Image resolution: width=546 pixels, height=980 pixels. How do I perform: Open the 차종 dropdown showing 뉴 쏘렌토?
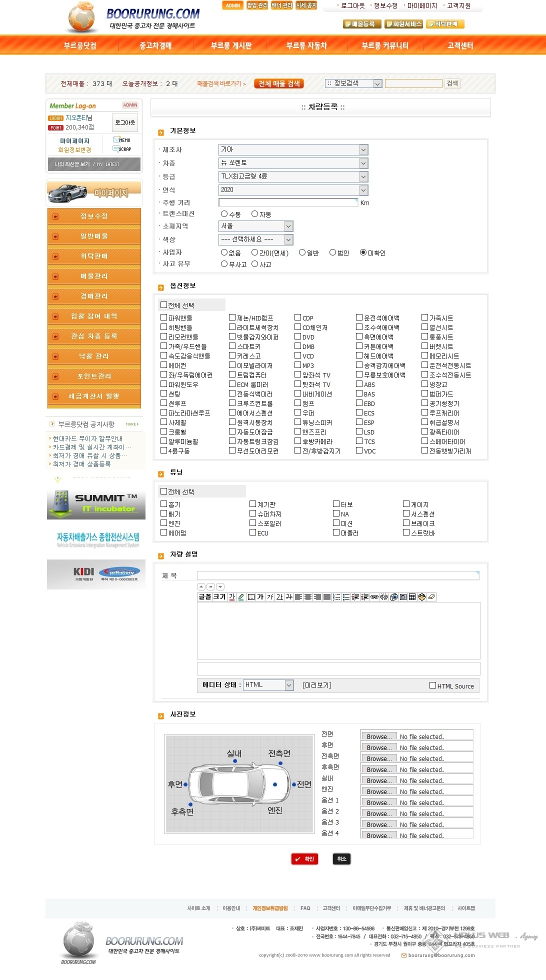[293, 163]
